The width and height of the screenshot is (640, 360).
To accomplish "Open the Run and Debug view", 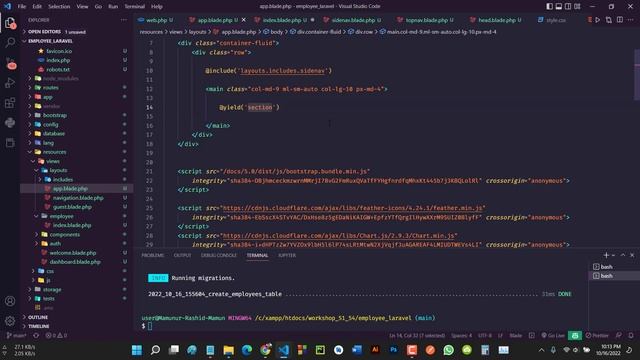I will click(x=10, y=83).
